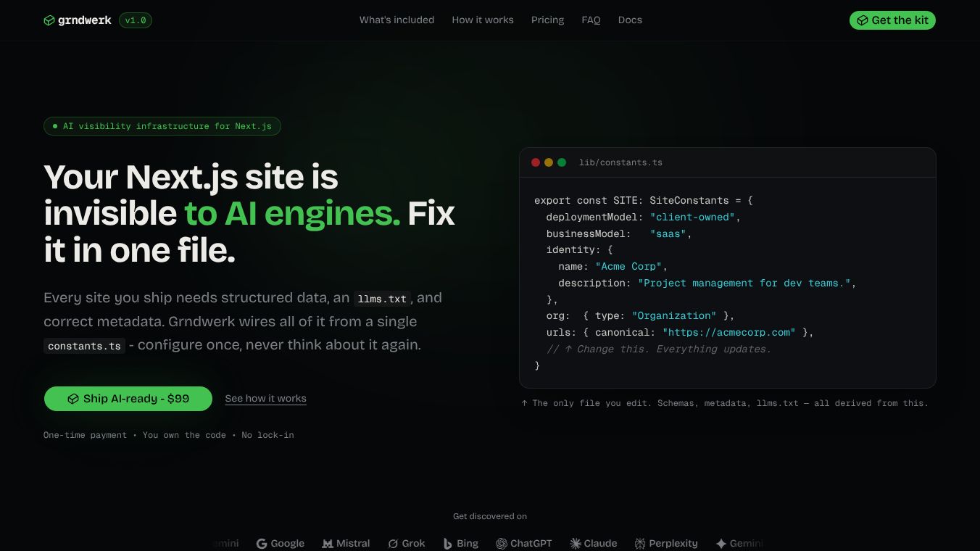The width and height of the screenshot is (980, 551).
Task: Click the Grok logo
Action: pyautogui.click(x=406, y=543)
